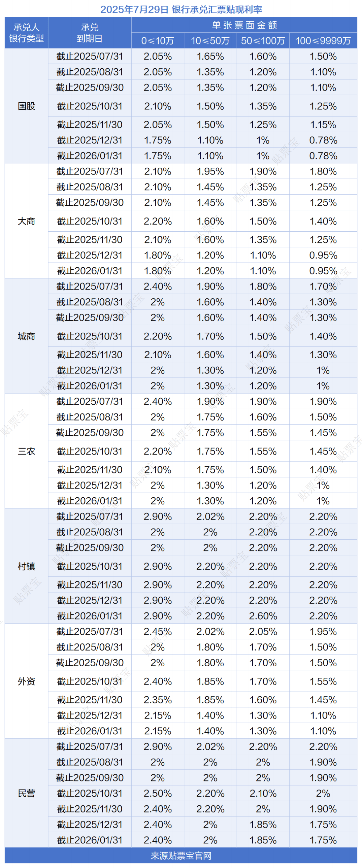Screen dimensions: 362x868
Task: Click the 城商 bank type cell
Action: pyautogui.click(x=26, y=336)
